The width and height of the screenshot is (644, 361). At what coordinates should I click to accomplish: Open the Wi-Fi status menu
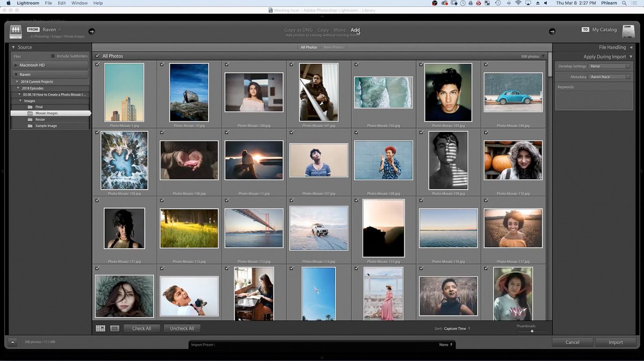[x=518, y=3]
